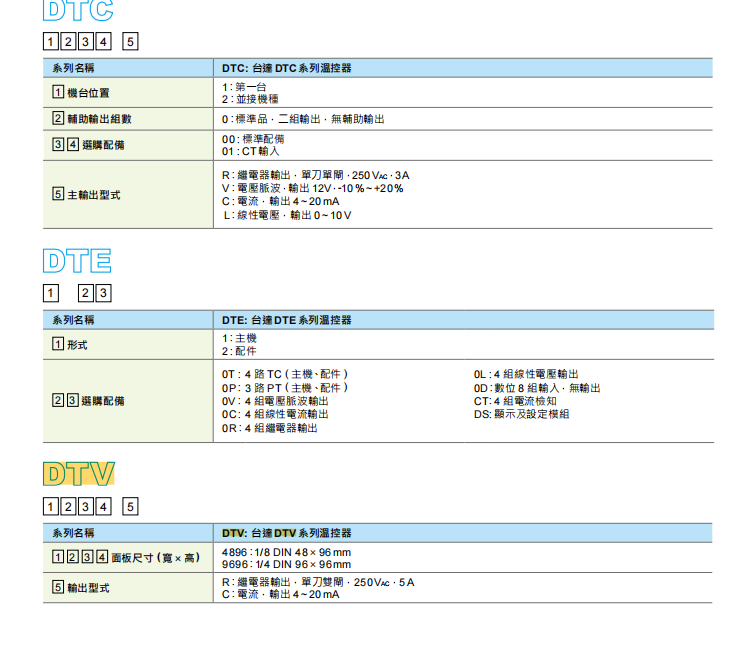Click boxed number 2 beside 輔助輸出組數
Image resolution: width=738 pixels, height=651 pixels.
[x=58, y=119]
